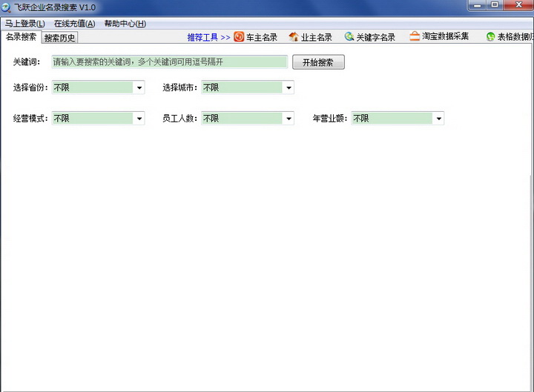The image size is (534, 392).
Task: Open 关键字名录 tool link
Action: [375, 37]
